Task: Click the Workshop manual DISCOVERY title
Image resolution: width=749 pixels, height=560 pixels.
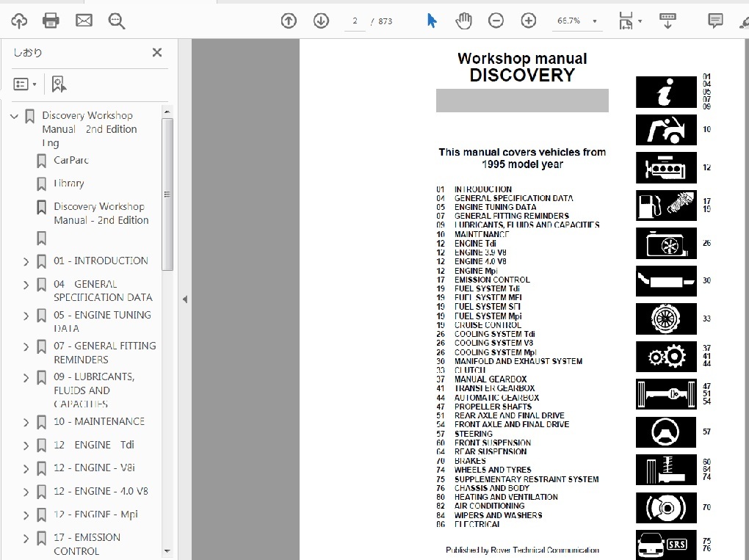Action: (x=522, y=68)
